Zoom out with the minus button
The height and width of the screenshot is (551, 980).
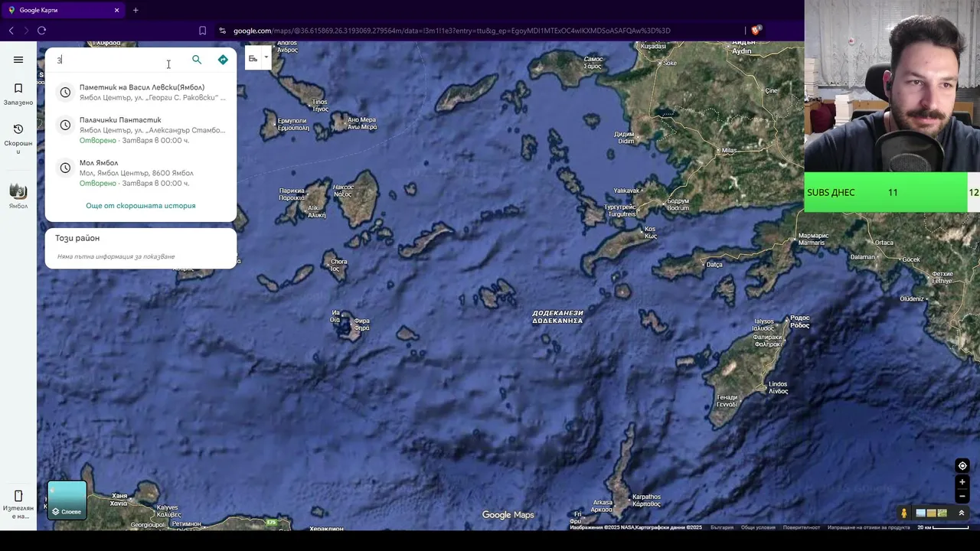(962, 496)
